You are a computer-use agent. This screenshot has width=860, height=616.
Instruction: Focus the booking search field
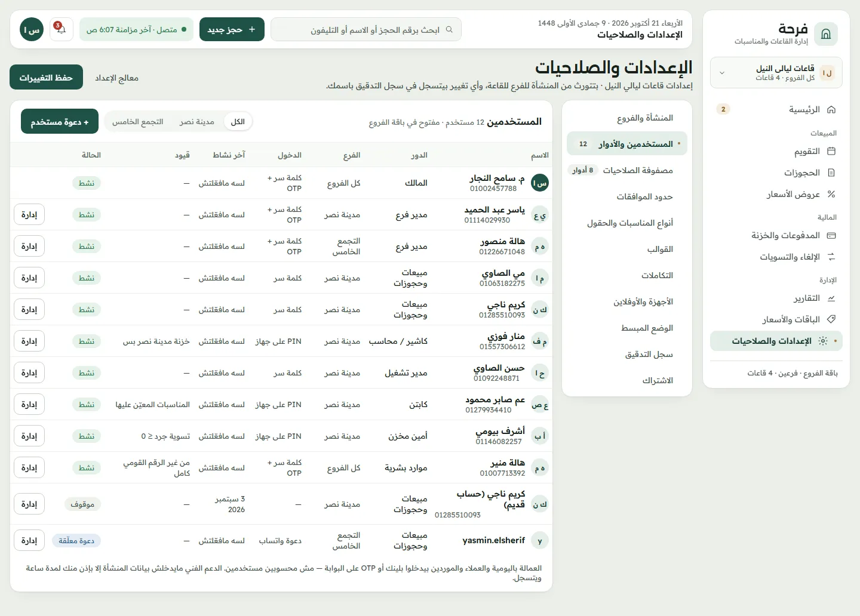click(366, 29)
